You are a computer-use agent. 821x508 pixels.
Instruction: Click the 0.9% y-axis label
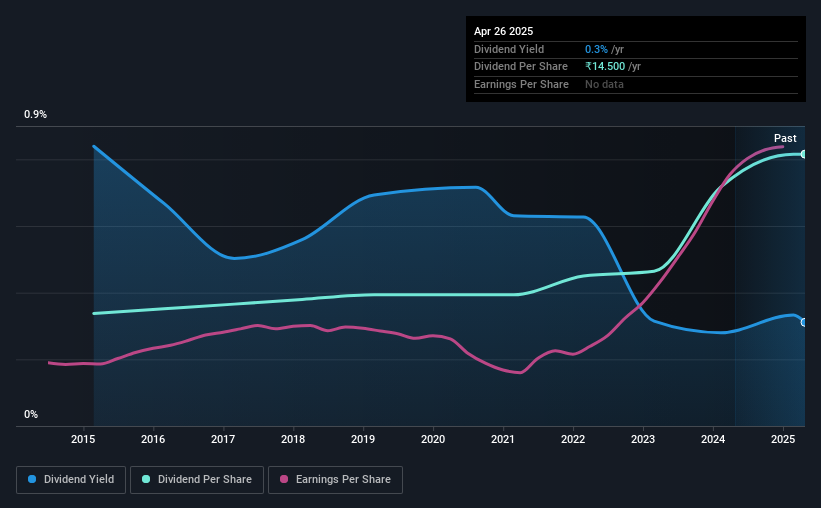pyautogui.click(x=35, y=114)
